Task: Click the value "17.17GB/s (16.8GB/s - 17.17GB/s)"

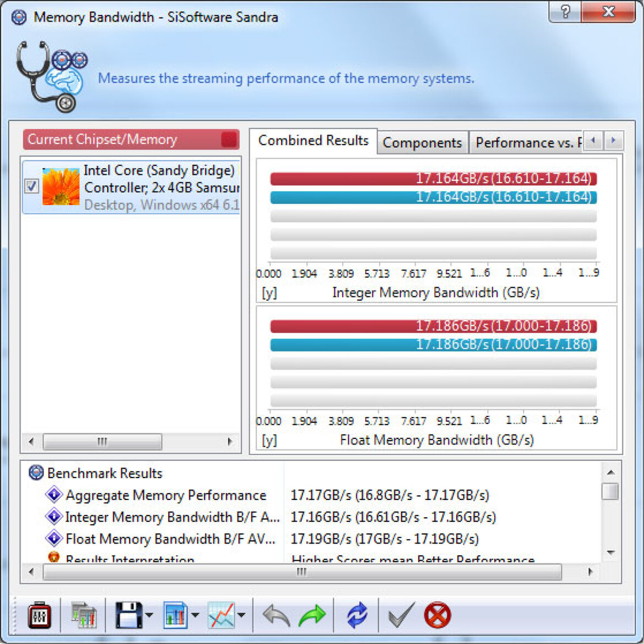Action: point(390,495)
